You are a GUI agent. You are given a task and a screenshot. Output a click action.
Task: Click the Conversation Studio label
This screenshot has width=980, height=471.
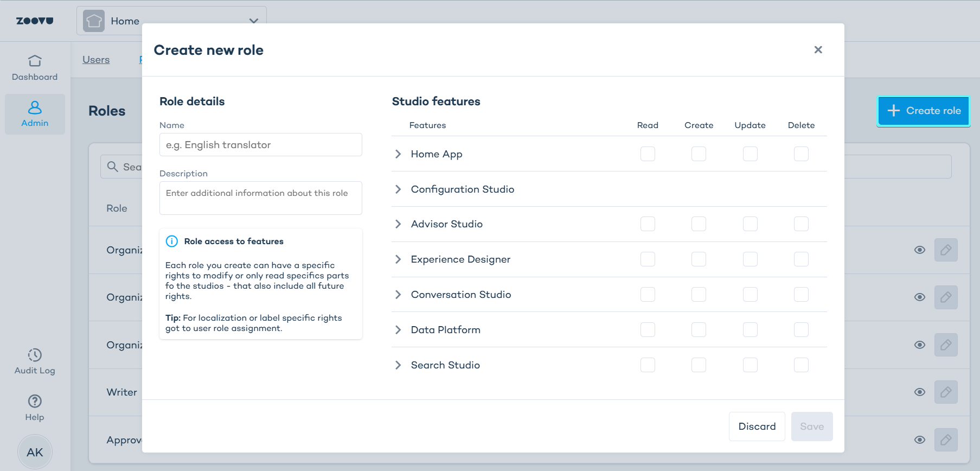coord(461,295)
